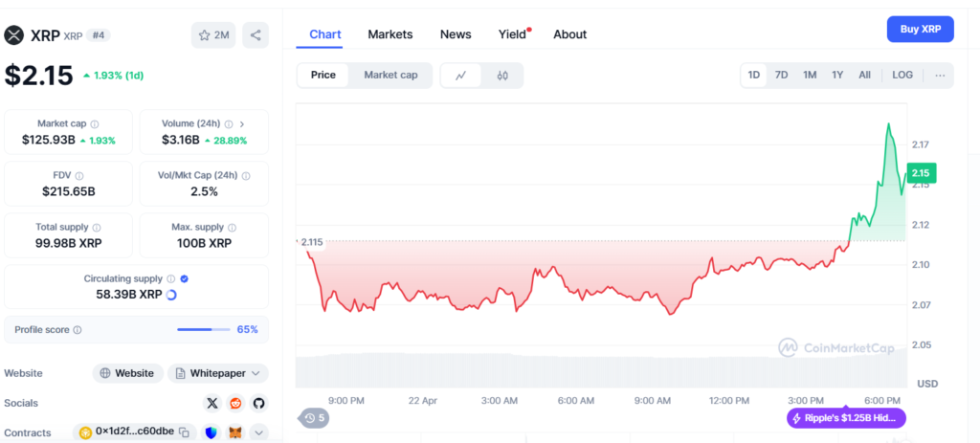The image size is (980, 443).
Task: Expand more contracts chevron
Action: tap(258, 432)
